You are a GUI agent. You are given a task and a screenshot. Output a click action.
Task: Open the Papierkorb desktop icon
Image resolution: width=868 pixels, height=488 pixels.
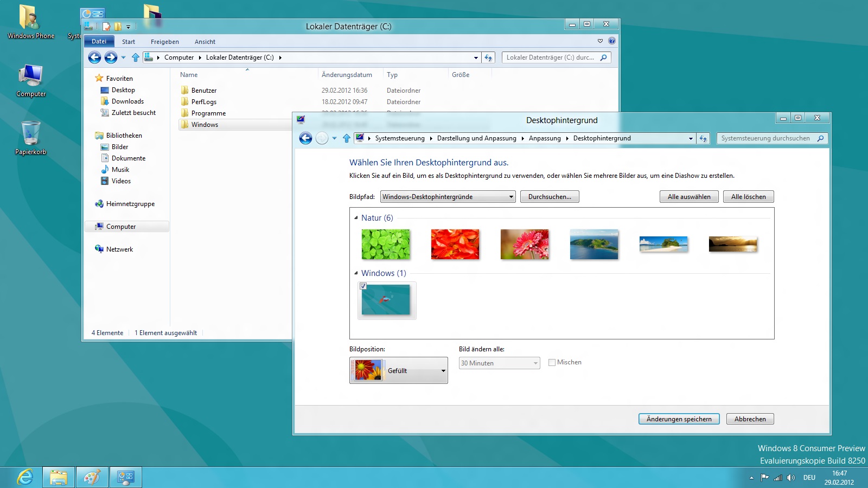tap(31, 138)
